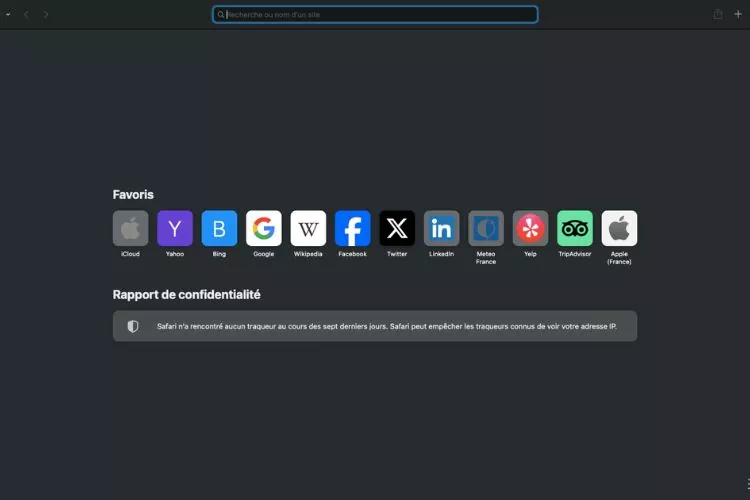Click the forward navigation arrow

[x=46, y=14]
